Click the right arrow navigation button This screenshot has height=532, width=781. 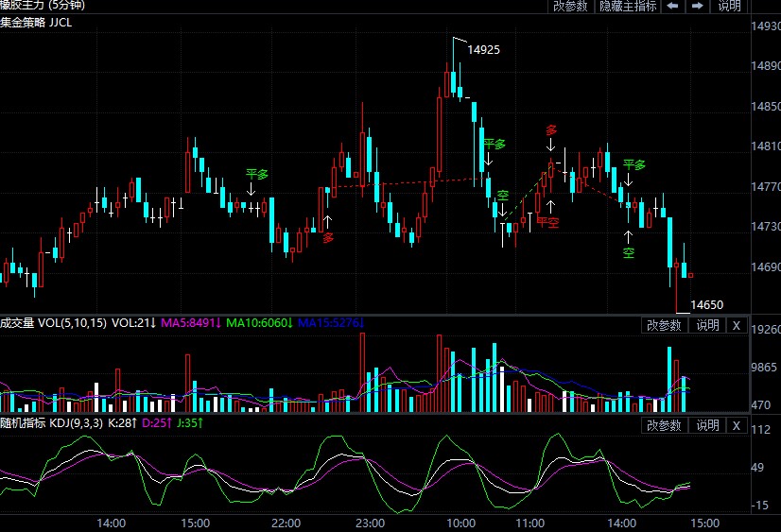pyautogui.click(x=697, y=6)
